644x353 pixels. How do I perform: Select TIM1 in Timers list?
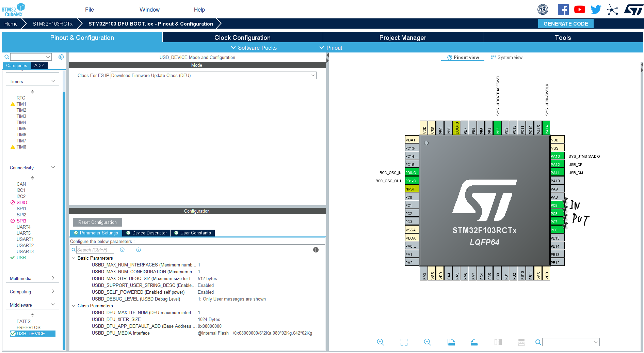pos(21,104)
